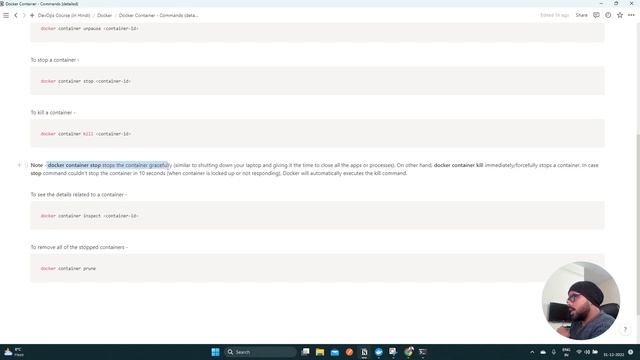The height and width of the screenshot is (360, 640).
Task: Click the help question mark button
Action: (x=625, y=329)
